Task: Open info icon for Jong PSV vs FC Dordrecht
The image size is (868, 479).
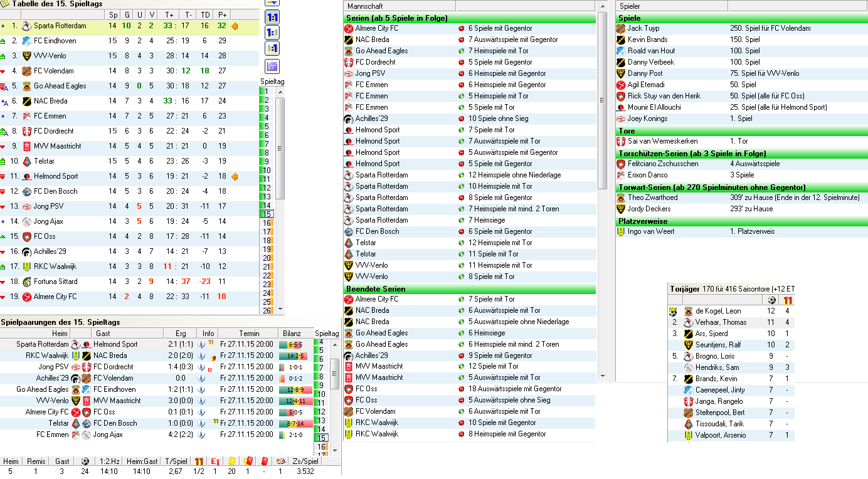Action: (201, 367)
